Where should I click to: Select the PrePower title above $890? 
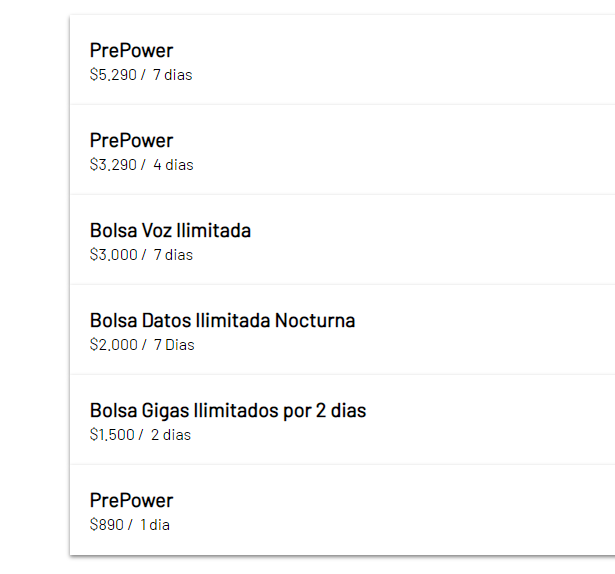coord(131,501)
